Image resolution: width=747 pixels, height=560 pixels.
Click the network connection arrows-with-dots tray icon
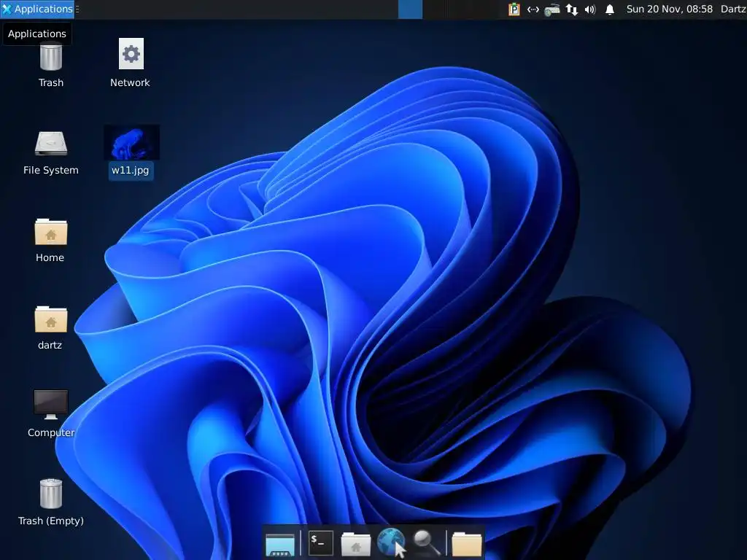tap(533, 9)
